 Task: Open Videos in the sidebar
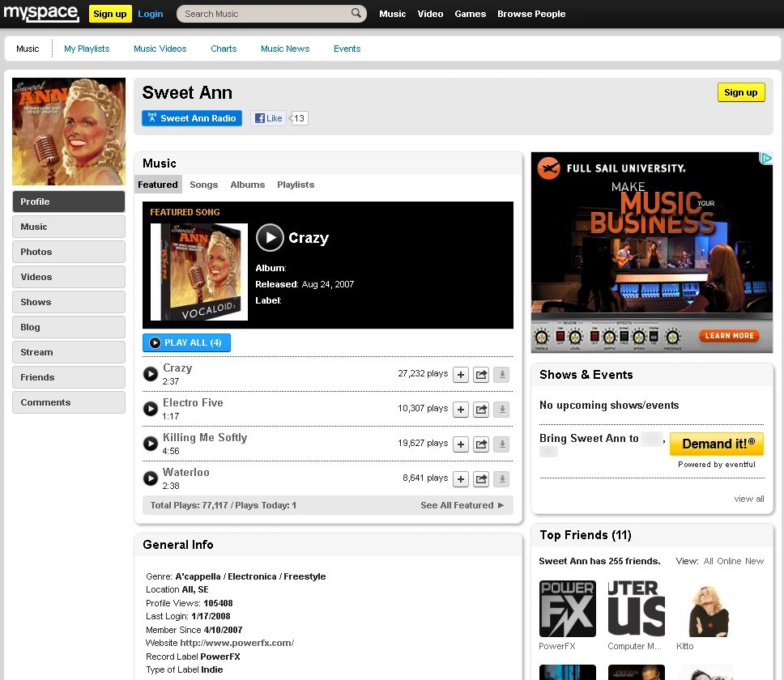click(69, 277)
